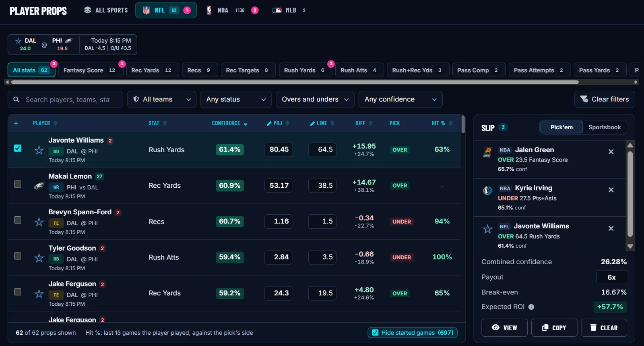
Task: Click the slip list vertical scrollbar
Action: [x=630, y=194]
